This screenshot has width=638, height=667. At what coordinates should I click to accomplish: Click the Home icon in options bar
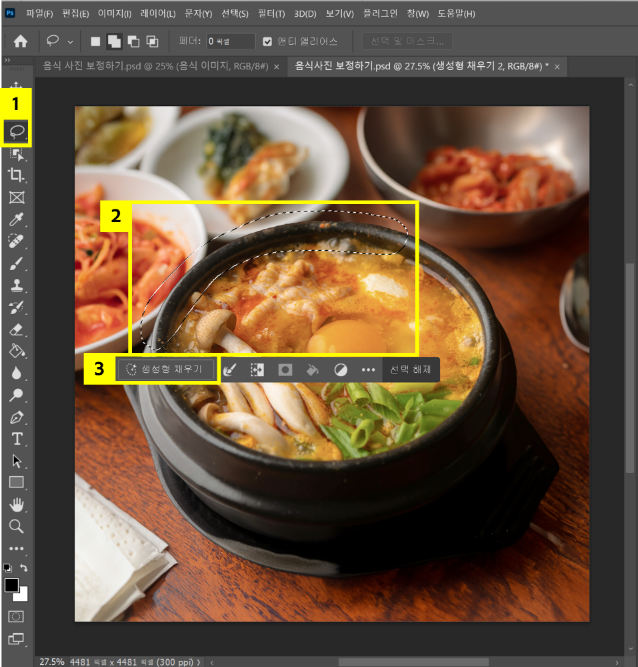point(20,41)
